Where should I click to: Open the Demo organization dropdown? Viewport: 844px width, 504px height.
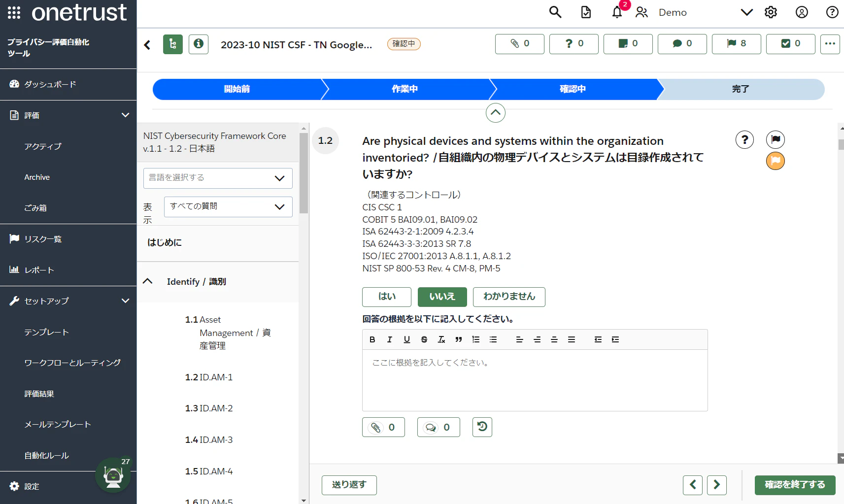tap(706, 12)
